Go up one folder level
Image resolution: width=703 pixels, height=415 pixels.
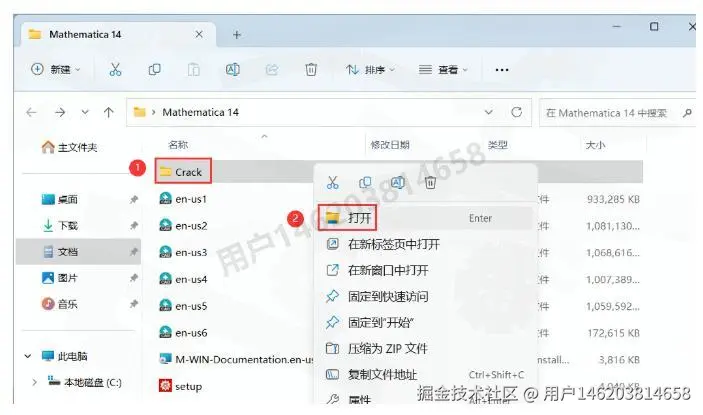coord(108,112)
